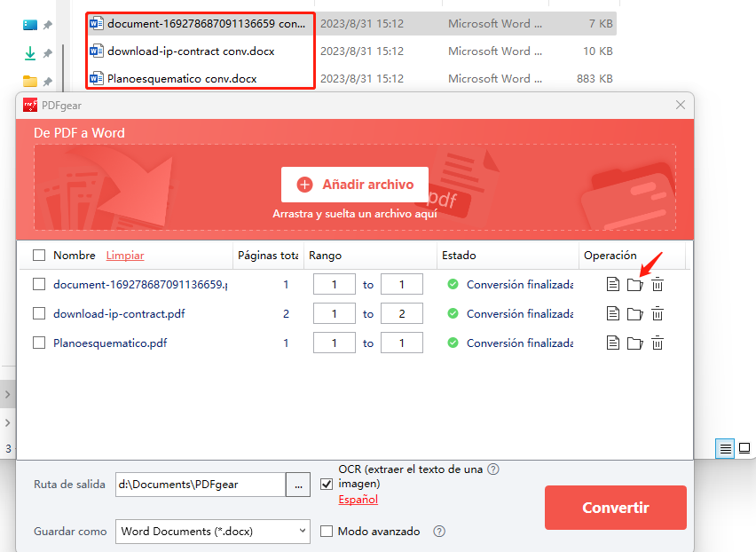Screen dimensions: 756x552
Task: Enable the Modo avanzado checkbox
Action: pyautogui.click(x=327, y=532)
